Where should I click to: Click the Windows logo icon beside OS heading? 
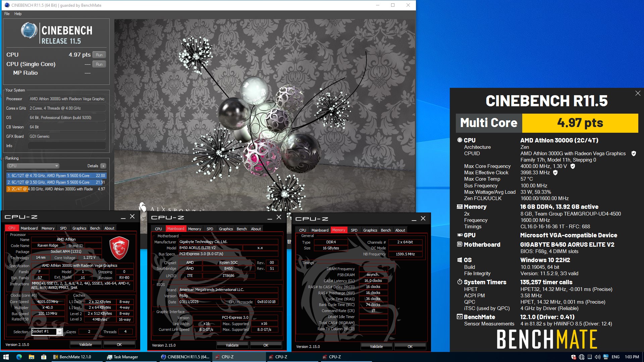tap(460, 260)
